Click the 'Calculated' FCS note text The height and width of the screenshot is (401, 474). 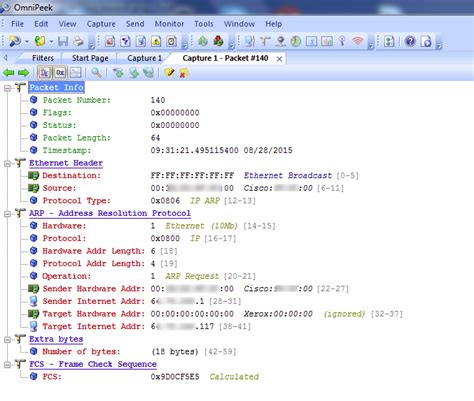234,377
